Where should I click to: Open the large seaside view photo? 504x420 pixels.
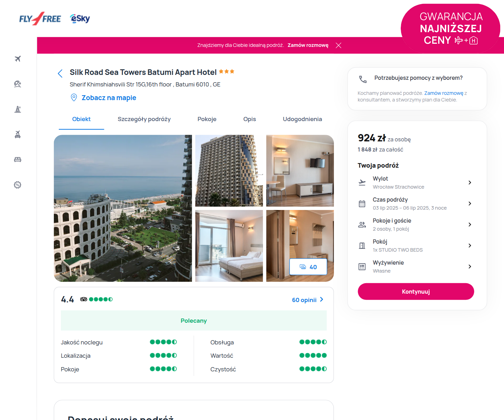click(123, 208)
